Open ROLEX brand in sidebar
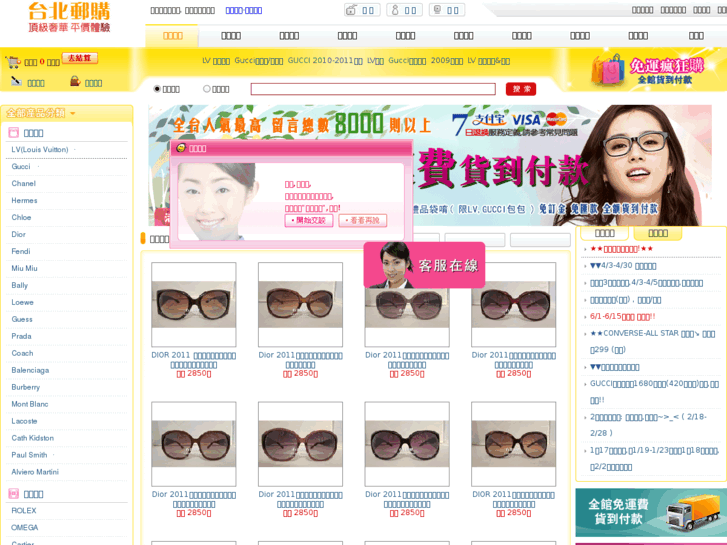Image resolution: width=727 pixels, height=545 pixels. 24,510
